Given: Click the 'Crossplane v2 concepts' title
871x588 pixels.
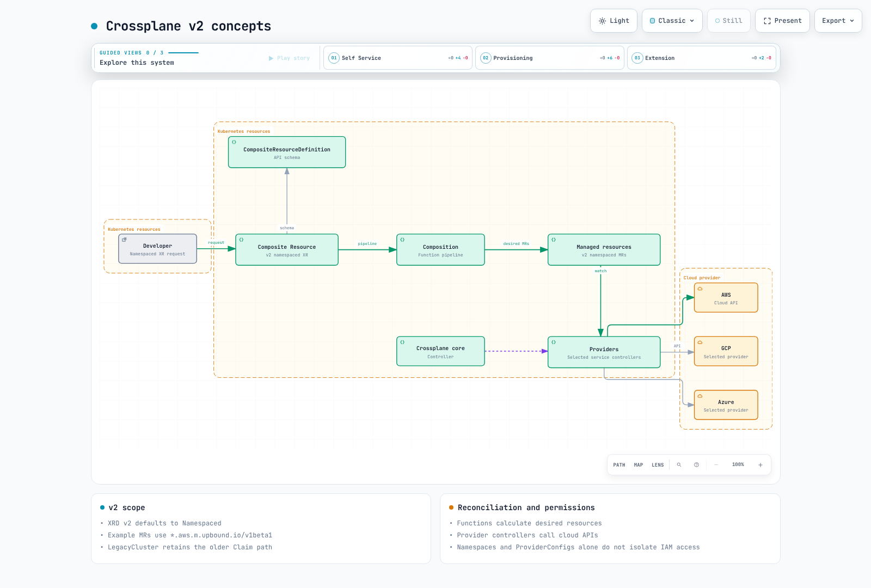Looking at the screenshot, I should coord(188,26).
